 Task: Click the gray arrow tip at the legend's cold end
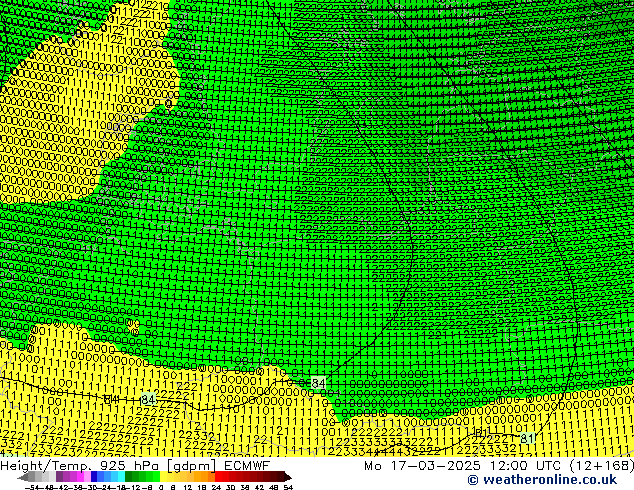point(22,477)
